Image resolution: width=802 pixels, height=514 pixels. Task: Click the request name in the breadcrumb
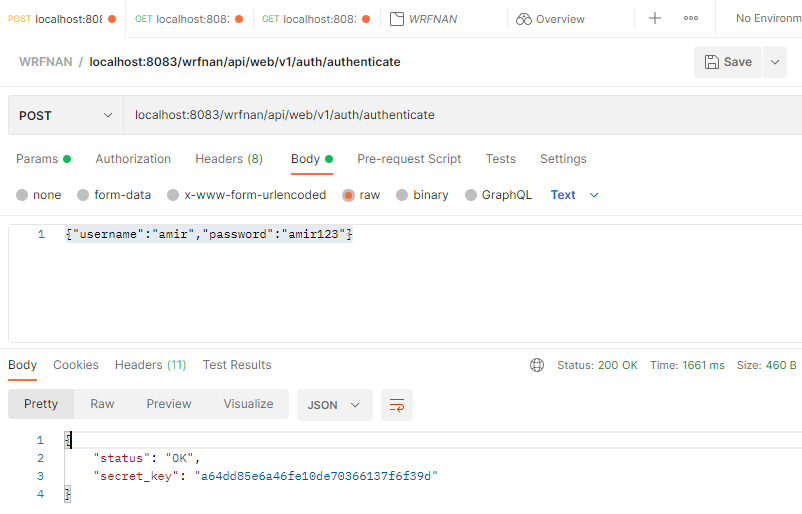tap(245, 62)
